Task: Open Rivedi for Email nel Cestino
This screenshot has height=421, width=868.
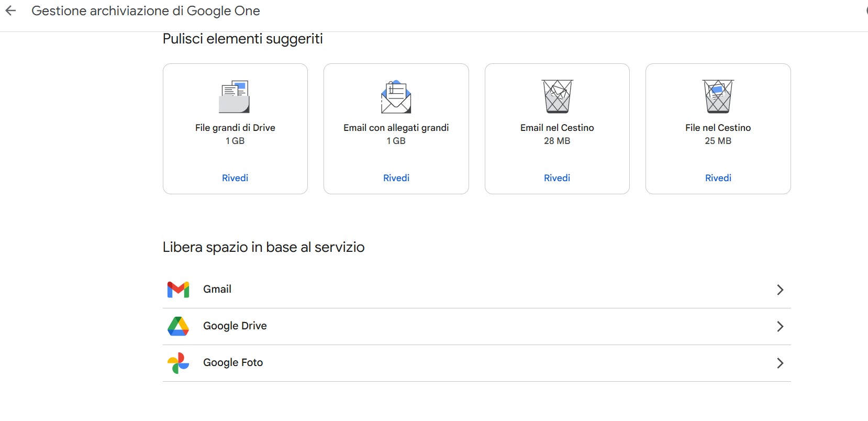Action: pyautogui.click(x=557, y=178)
